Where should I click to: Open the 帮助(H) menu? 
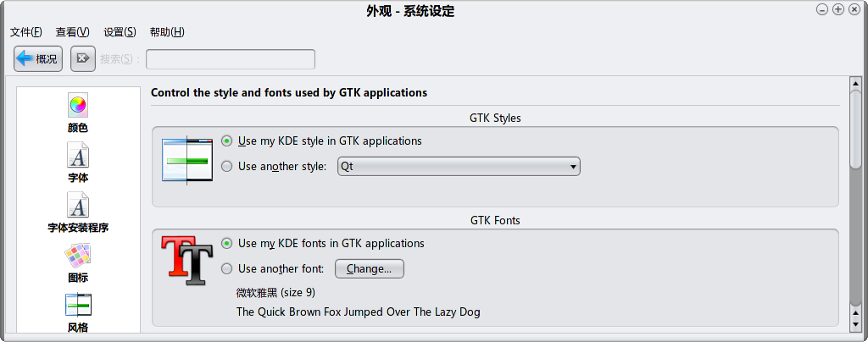(x=167, y=32)
